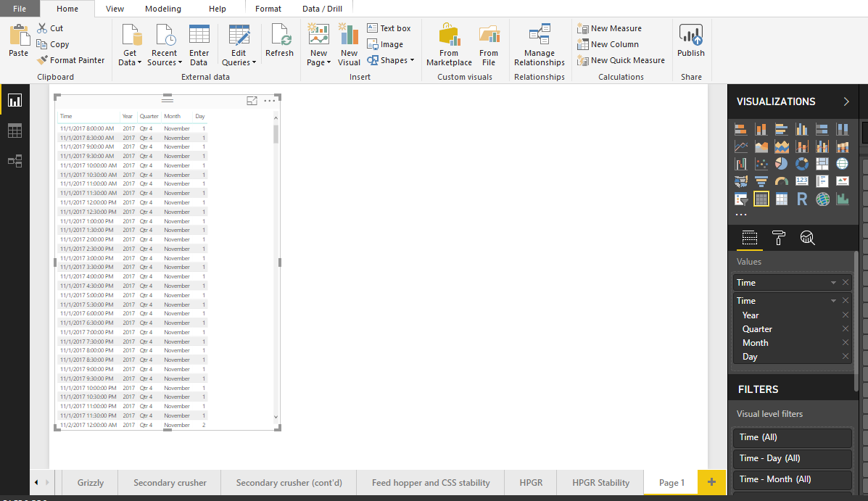Select the R script visual
Image resolution: width=868 pixels, height=501 pixels.
801,199
